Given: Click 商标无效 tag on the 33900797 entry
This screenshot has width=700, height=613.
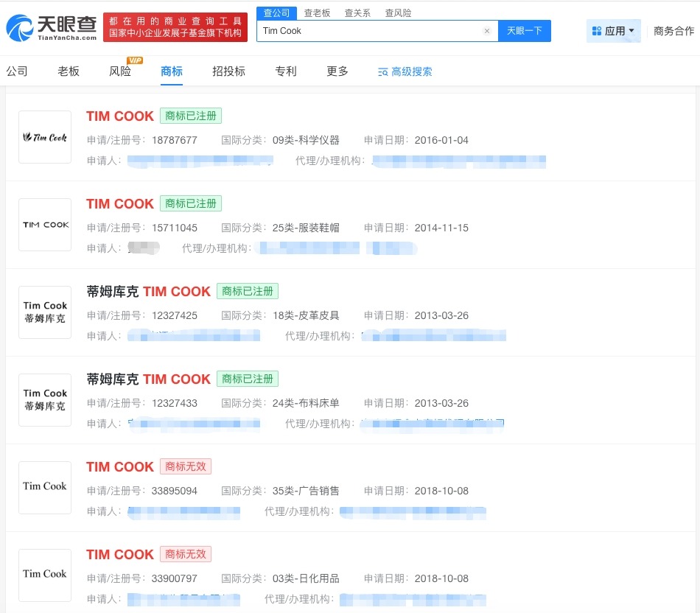Looking at the screenshot, I should click(x=186, y=554).
